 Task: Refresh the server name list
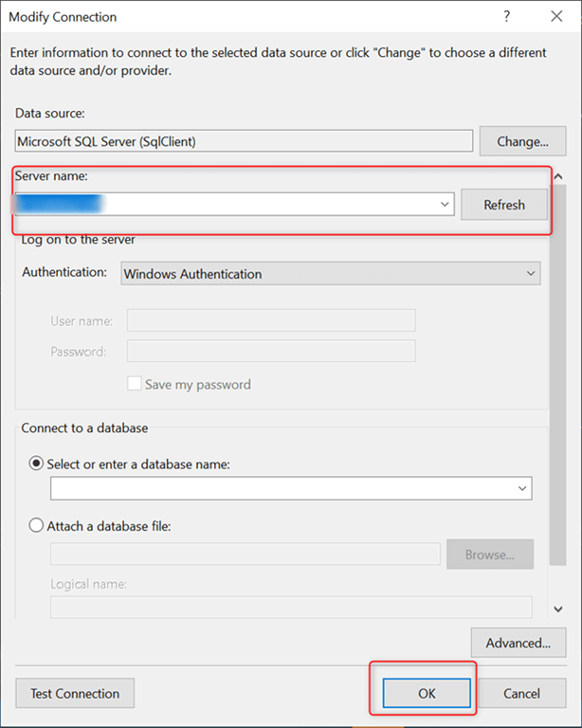coord(503,205)
